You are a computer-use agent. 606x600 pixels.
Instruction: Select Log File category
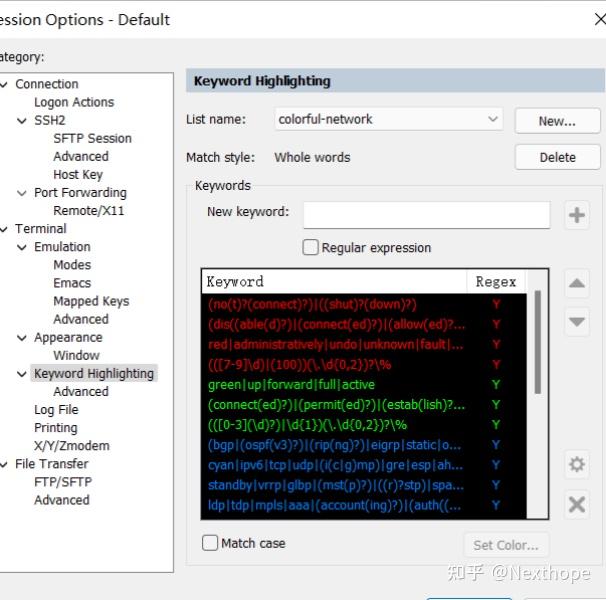[56, 410]
